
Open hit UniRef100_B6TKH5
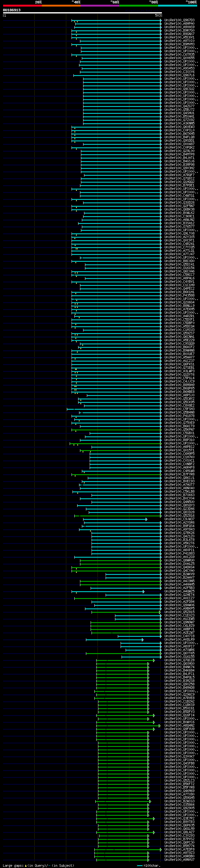tap(179, 134)
